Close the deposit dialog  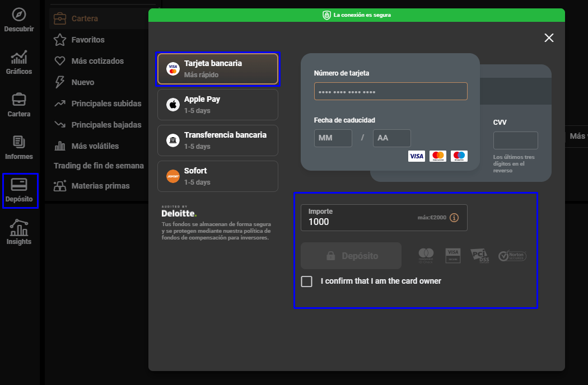[x=549, y=37]
